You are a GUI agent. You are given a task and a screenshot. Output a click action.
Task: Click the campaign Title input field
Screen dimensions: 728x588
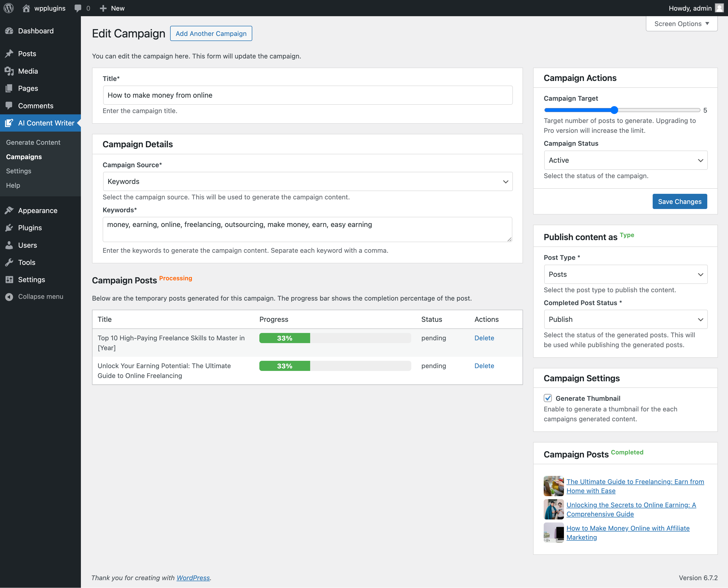(307, 95)
